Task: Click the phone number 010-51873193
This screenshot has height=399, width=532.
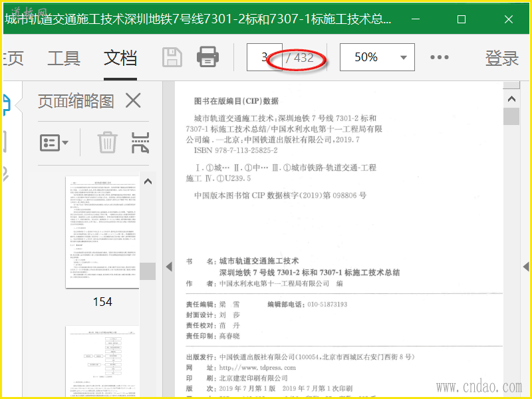Action: click(327, 305)
